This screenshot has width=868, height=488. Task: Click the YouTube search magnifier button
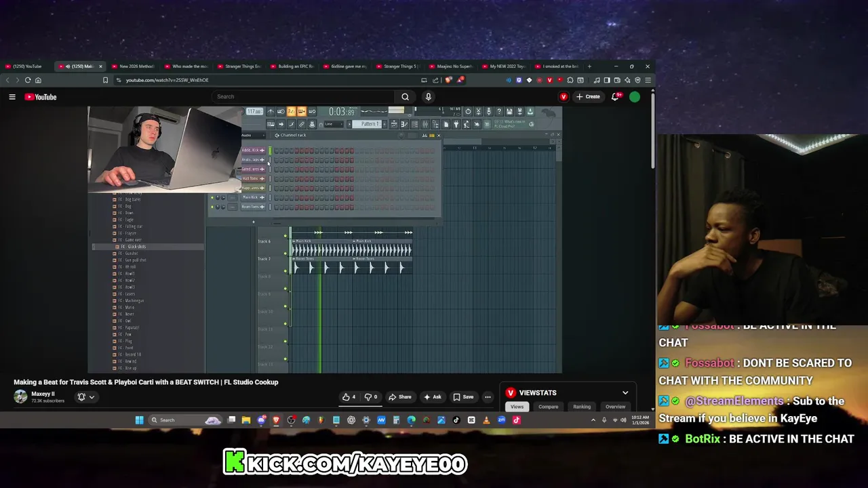coord(405,97)
